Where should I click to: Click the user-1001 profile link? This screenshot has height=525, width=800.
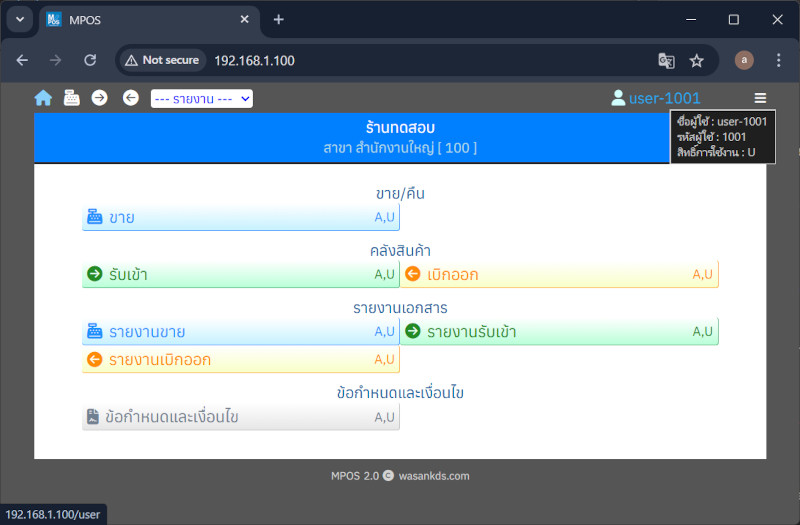pyautogui.click(x=656, y=98)
